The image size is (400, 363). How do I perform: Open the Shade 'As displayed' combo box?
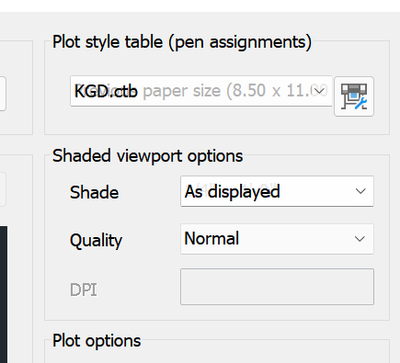277,191
